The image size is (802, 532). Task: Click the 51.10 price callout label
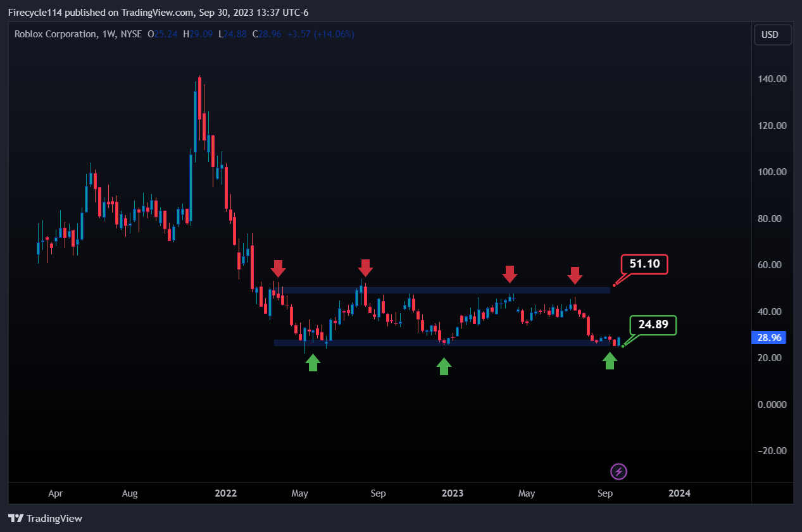coord(644,264)
